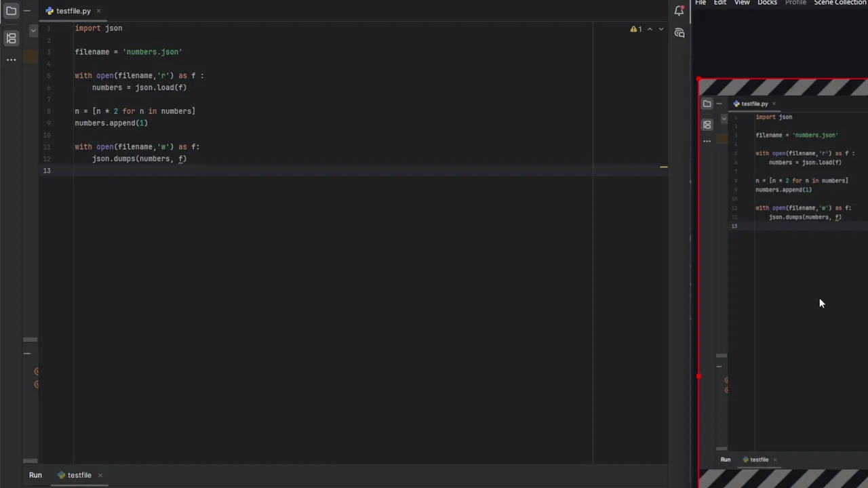Viewport: 868px width, 488px height.
Task: Open the Project folder tool window icon
Action: (x=11, y=11)
